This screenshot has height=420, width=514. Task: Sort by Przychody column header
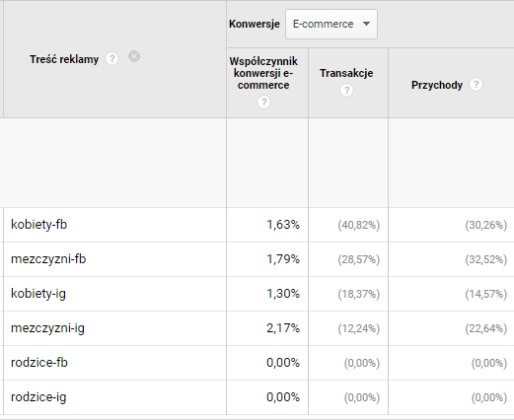click(x=437, y=85)
